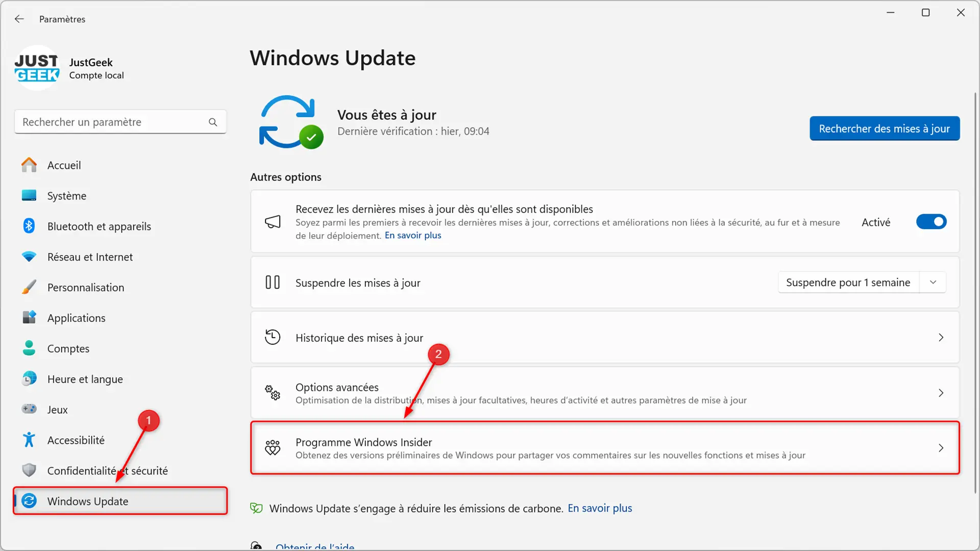Open the Confidentialité et sécurité entry

[120, 471]
